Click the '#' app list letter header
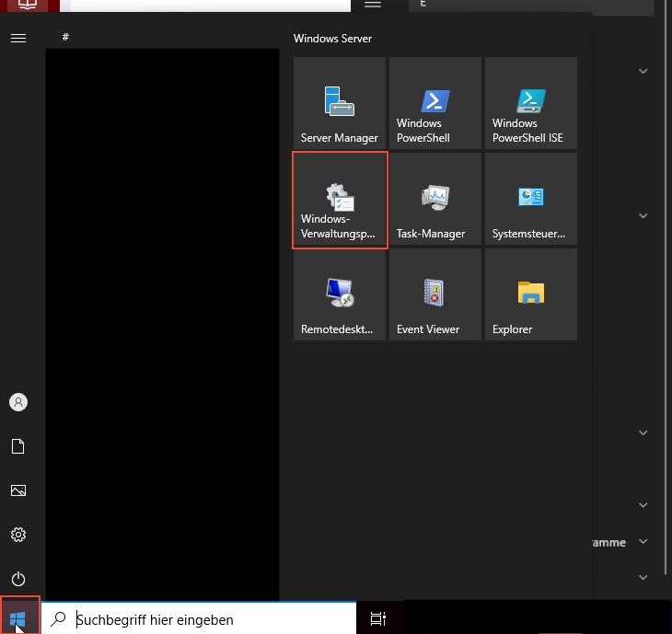The height and width of the screenshot is (634, 672). coord(65,38)
